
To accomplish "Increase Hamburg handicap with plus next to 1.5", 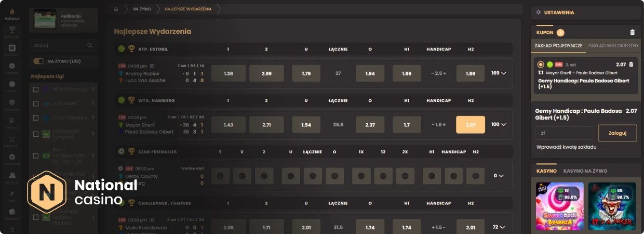I will point(445,124).
